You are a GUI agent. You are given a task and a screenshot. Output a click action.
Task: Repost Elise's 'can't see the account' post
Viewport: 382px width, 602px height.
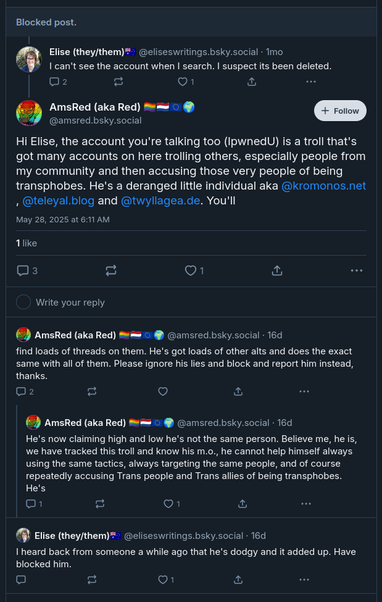coord(119,82)
